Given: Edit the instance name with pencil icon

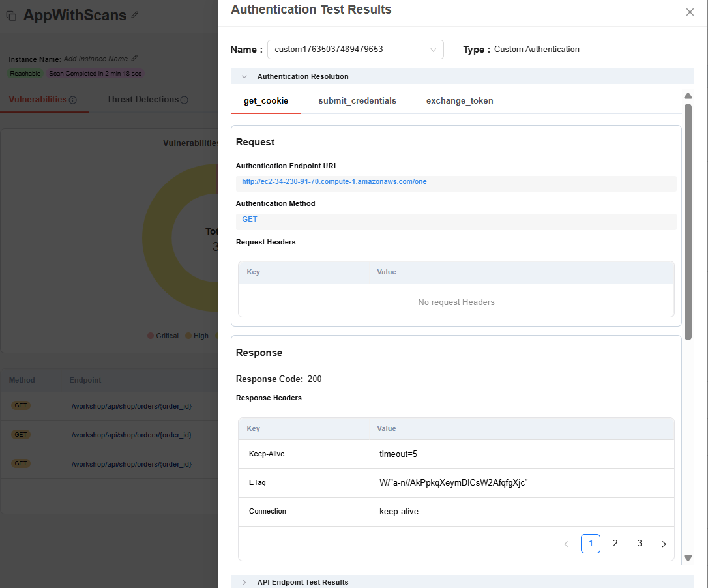Looking at the screenshot, I should 134,59.
